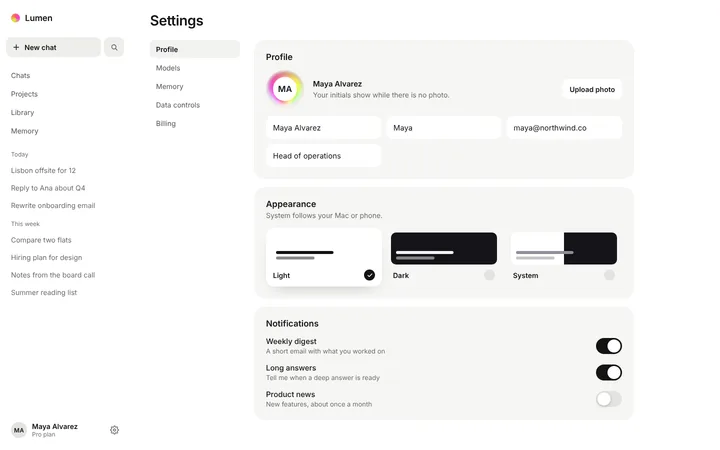The height and width of the screenshot is (450, 720).
Task: Select the System appearance radio button
Action: point(609,275)
